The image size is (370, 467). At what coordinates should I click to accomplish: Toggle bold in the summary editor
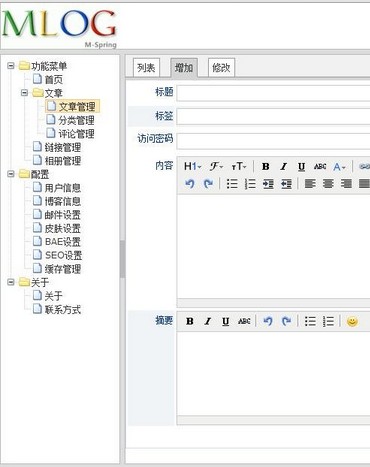coord(190,321)
